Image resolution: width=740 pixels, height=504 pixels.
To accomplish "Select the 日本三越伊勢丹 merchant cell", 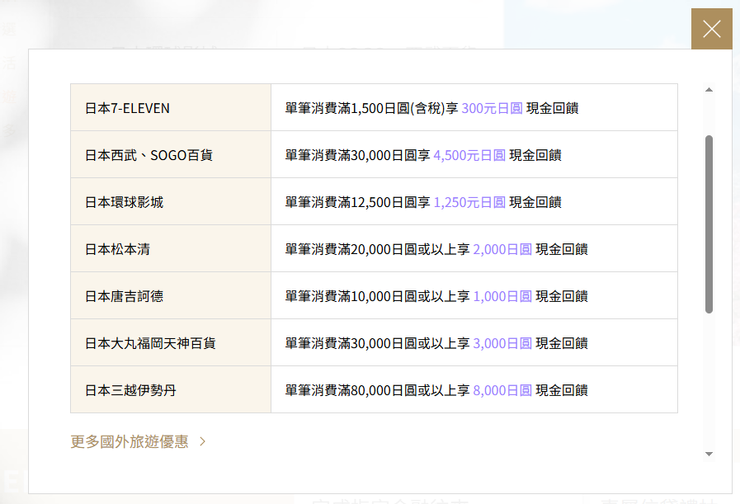I will pos(130,390).
